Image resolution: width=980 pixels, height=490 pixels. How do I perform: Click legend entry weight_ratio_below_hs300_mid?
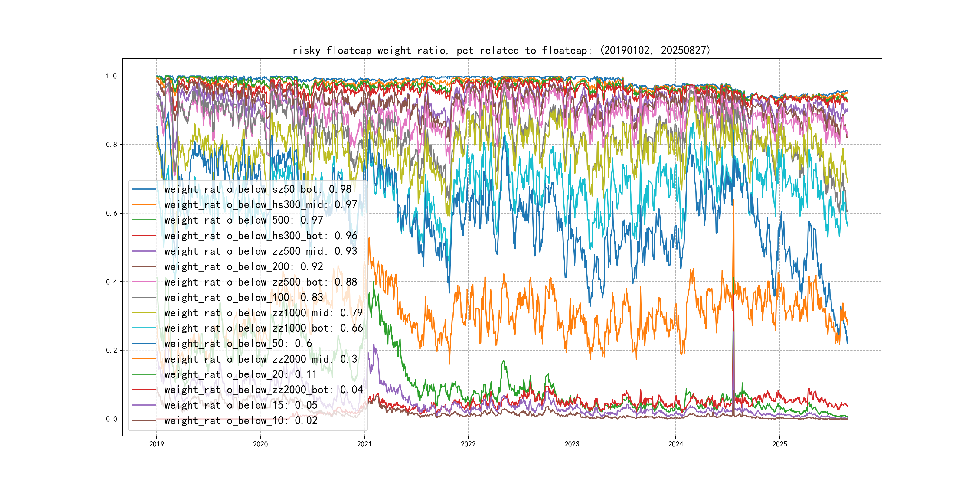click(x=260, y=205)
